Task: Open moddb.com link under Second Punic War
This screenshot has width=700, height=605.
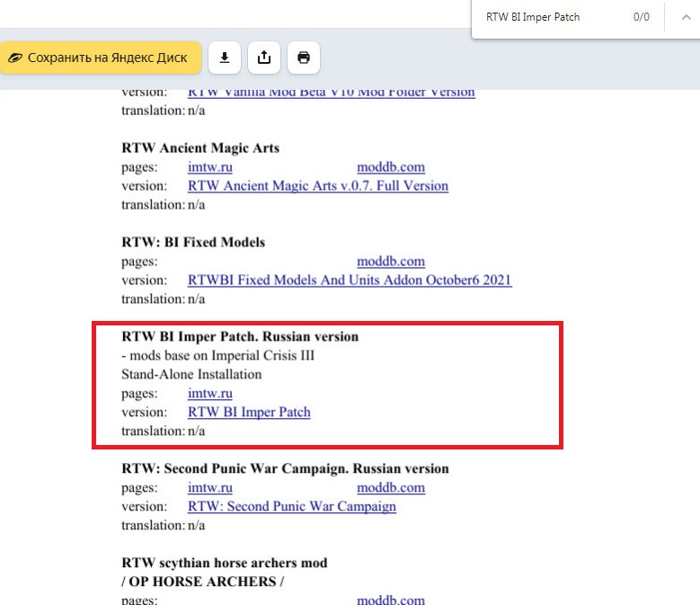Action: point(391,487)
